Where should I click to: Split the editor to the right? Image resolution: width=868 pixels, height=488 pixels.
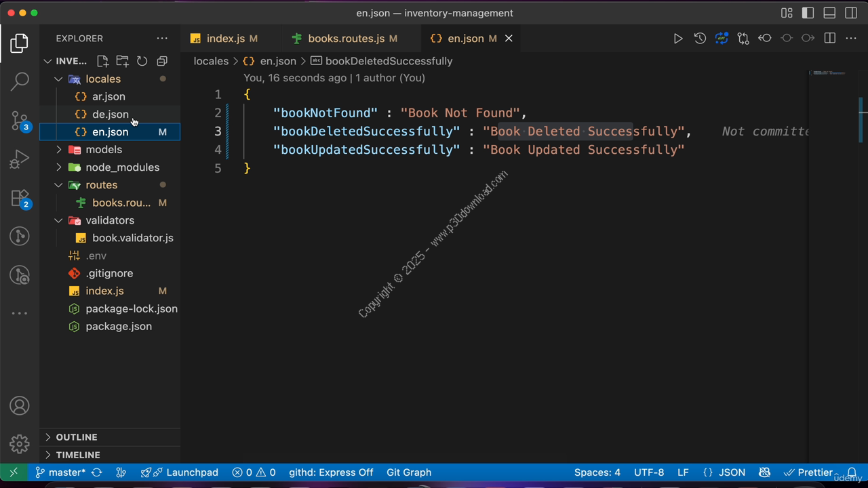pos(829,39)
